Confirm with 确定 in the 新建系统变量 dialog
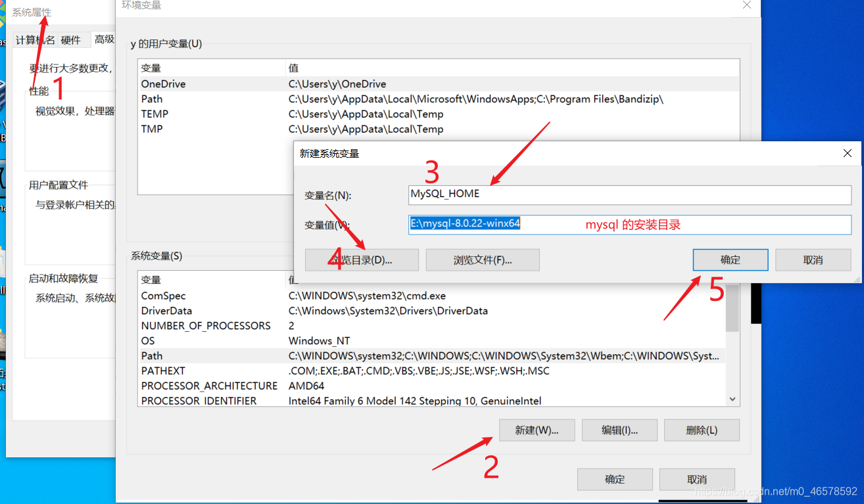The image size is (864, 504). coord(731,260)
